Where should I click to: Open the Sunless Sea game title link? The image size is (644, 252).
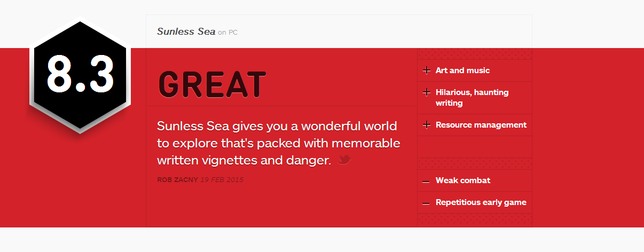pos(186,31)
